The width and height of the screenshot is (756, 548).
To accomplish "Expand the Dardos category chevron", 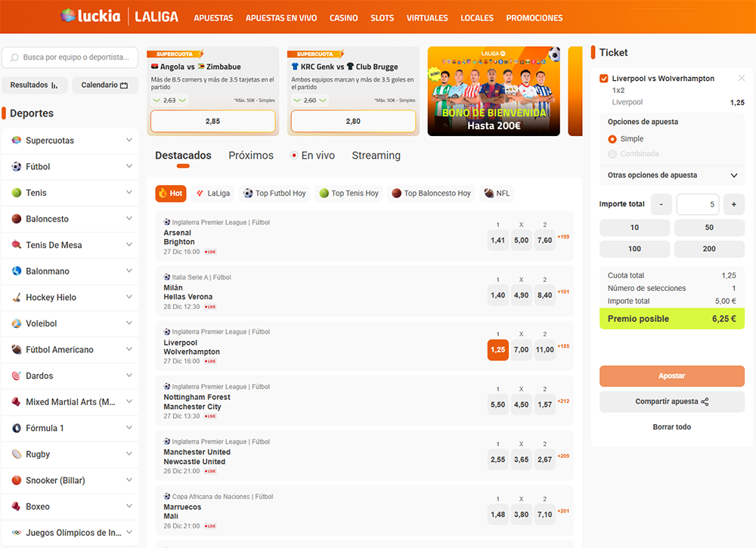I will click(129, 376).
